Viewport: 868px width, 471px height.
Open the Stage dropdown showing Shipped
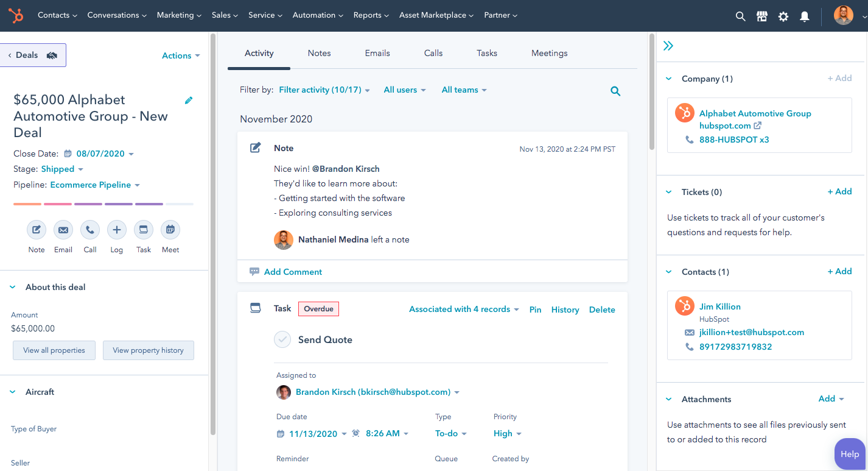(62, 169)
